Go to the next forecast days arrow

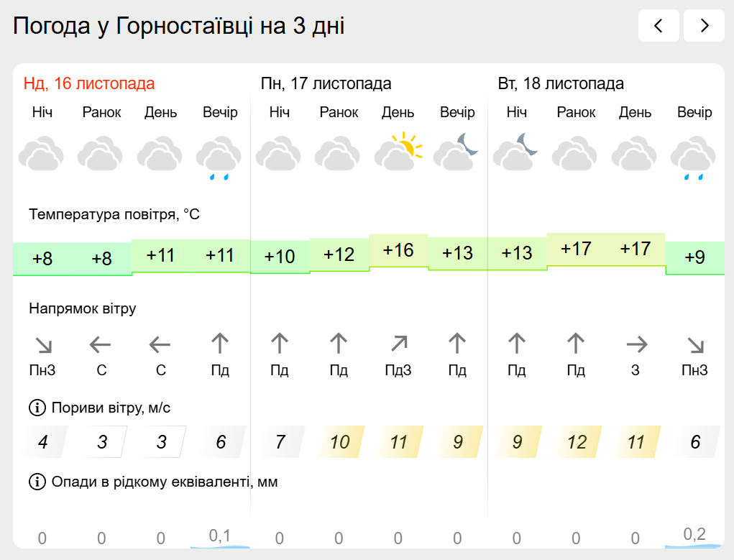pos(704,27)
